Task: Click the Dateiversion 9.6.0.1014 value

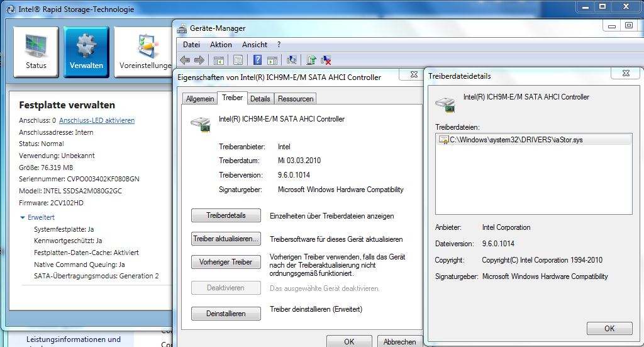Action: (x=498, y=243)
